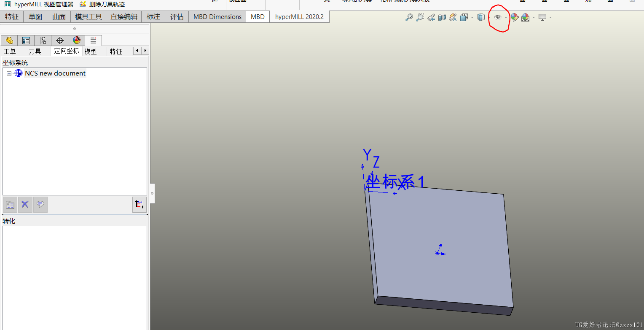Open hyperMILL browser list tab
This screenshot has height=330, width=644.
click(x=94, y=41)
